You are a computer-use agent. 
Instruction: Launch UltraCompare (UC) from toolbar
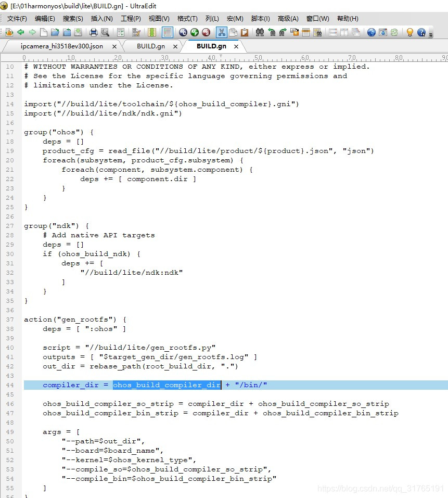[183, 32]
